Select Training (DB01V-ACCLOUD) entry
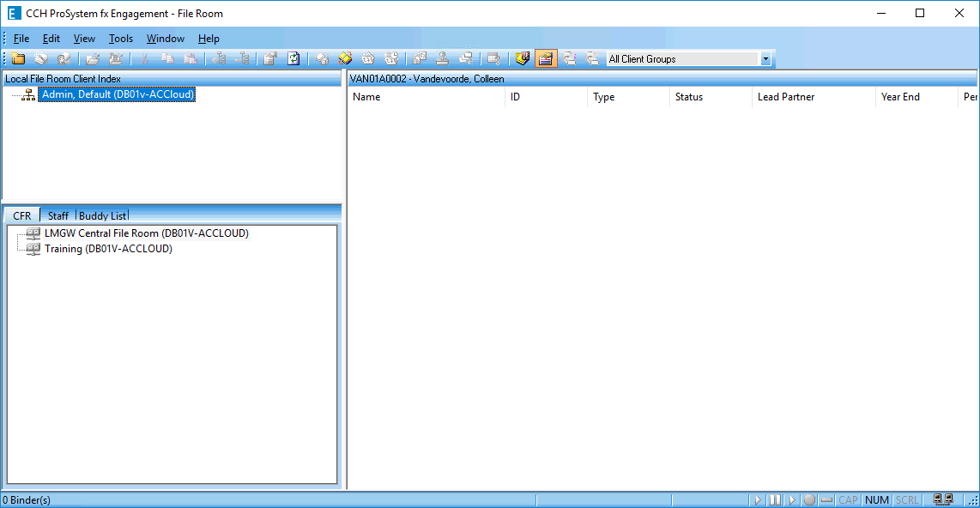Screen dimensions: 980x508 108,249
